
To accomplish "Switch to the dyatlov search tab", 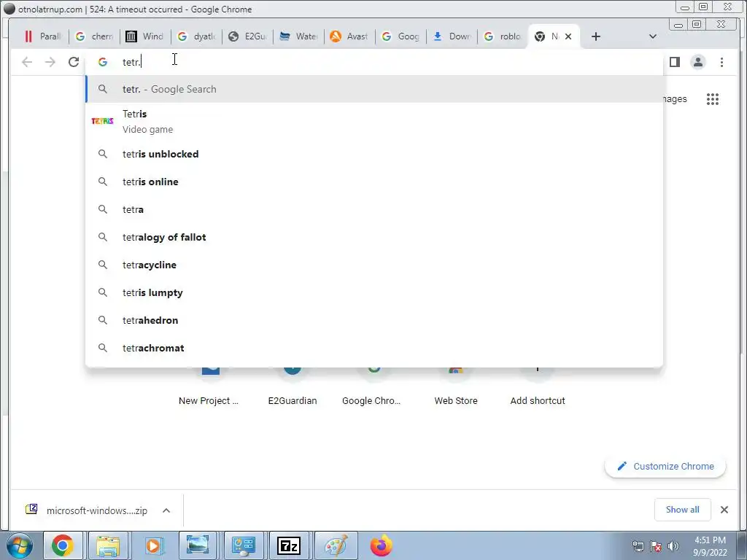I will click(x=196, y=36).
